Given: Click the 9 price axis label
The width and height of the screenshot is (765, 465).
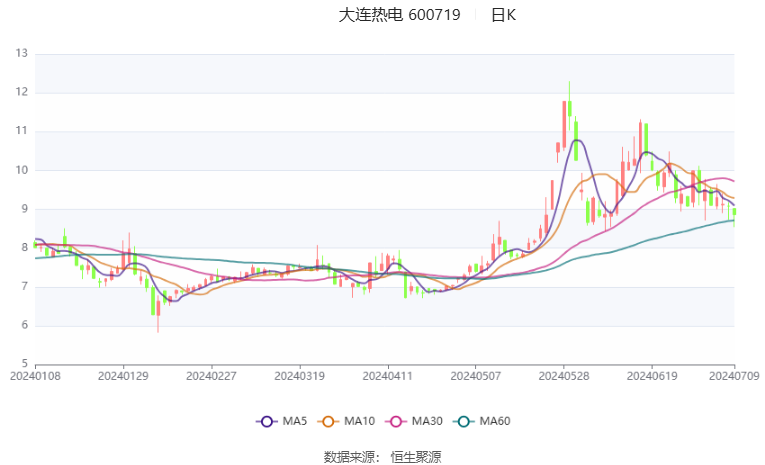Looking at the screenshot, I should coord(24,209).
